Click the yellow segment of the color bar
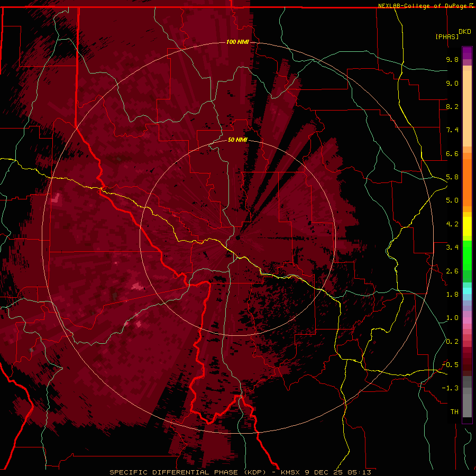Viewport: 476px width, 476px height. (467, 226)
